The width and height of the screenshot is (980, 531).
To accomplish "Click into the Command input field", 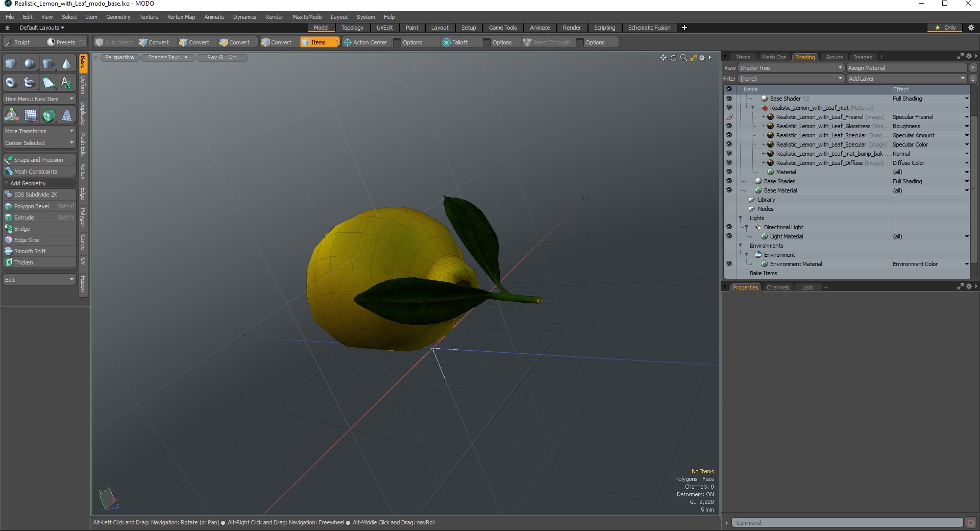I will coord(847,522).
